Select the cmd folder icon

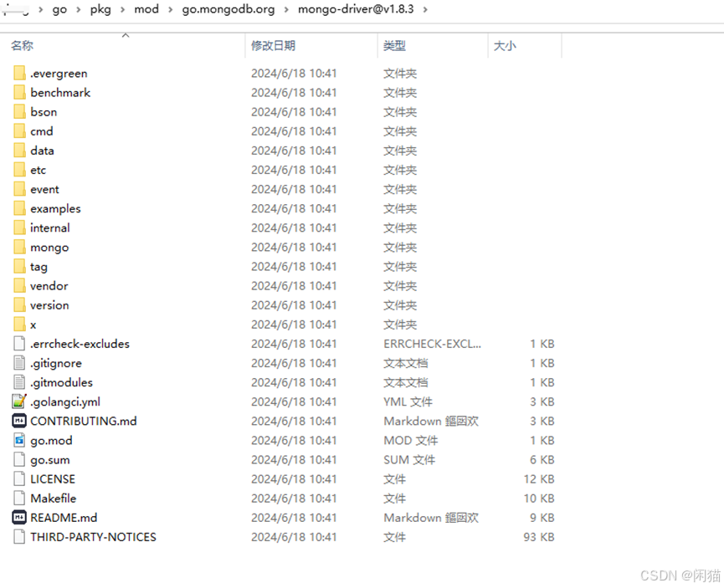[19, 131]
